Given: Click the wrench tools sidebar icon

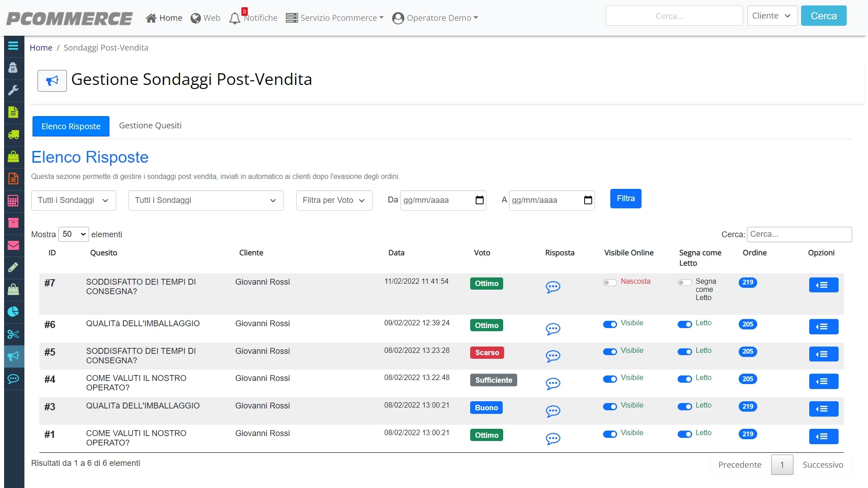Looking at the screenshot, I should [13, 90].
